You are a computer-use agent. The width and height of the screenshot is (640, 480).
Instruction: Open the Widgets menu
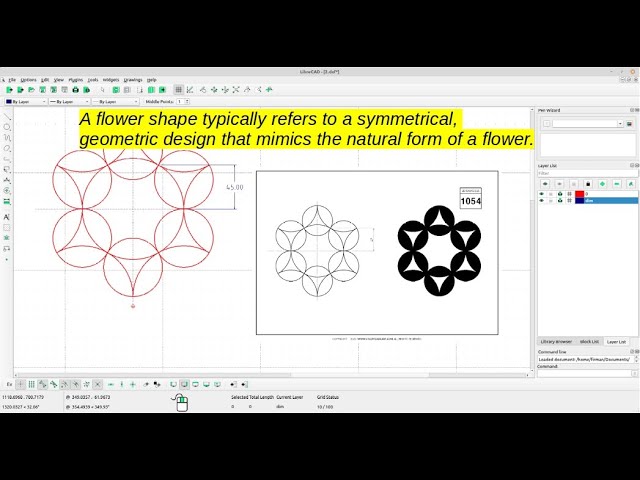111,80
